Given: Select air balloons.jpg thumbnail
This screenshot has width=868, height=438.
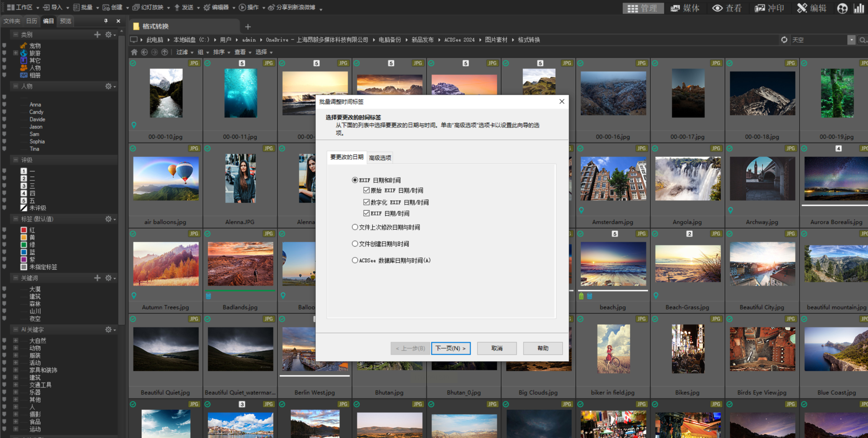Looking at the screenshot, I should point(166,179).
